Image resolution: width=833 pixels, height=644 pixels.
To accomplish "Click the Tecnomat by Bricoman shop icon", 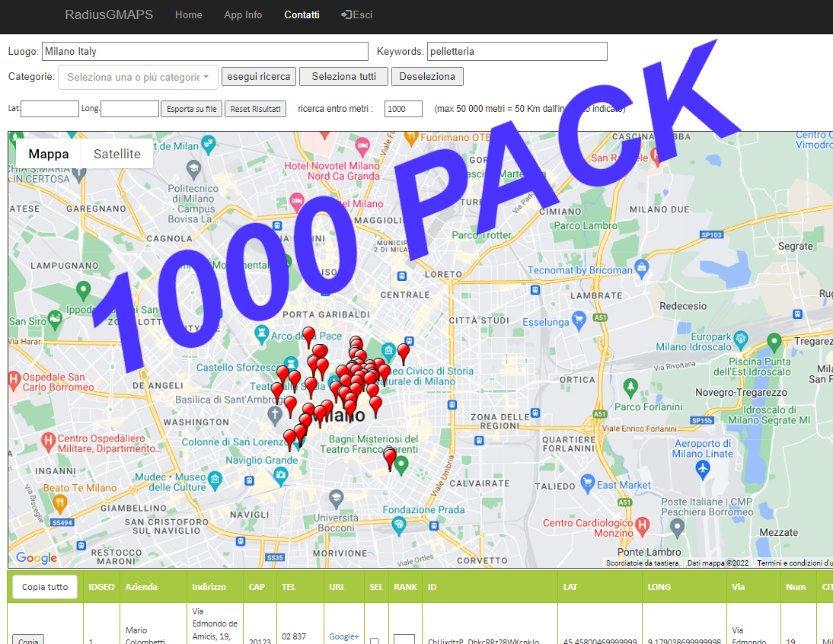I will [642, 267].
